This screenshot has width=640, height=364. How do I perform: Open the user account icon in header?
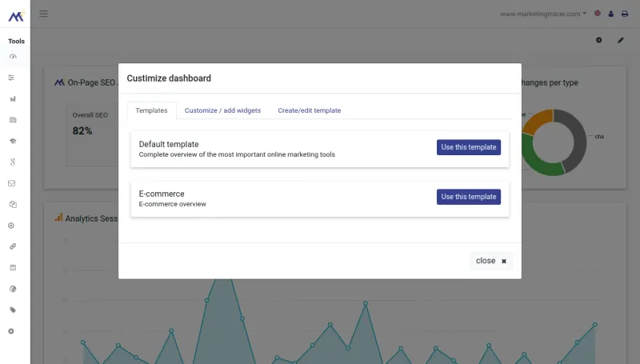tap(611, 14)
